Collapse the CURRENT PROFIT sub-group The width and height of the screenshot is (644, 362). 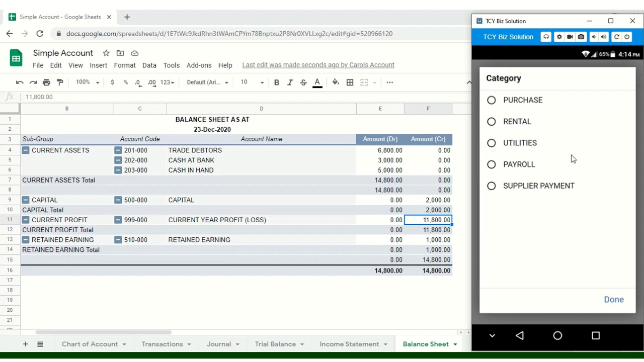26,220
